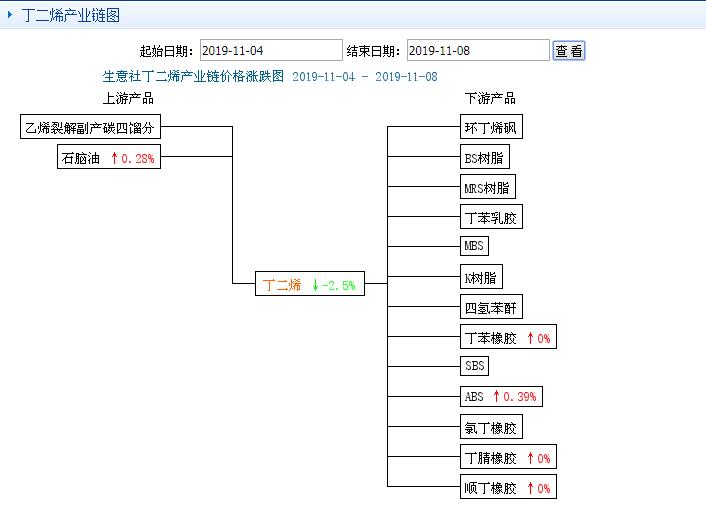Click the 下游产品 heading
The width and height of the screenshot is (706, 515).
(490, 98)
